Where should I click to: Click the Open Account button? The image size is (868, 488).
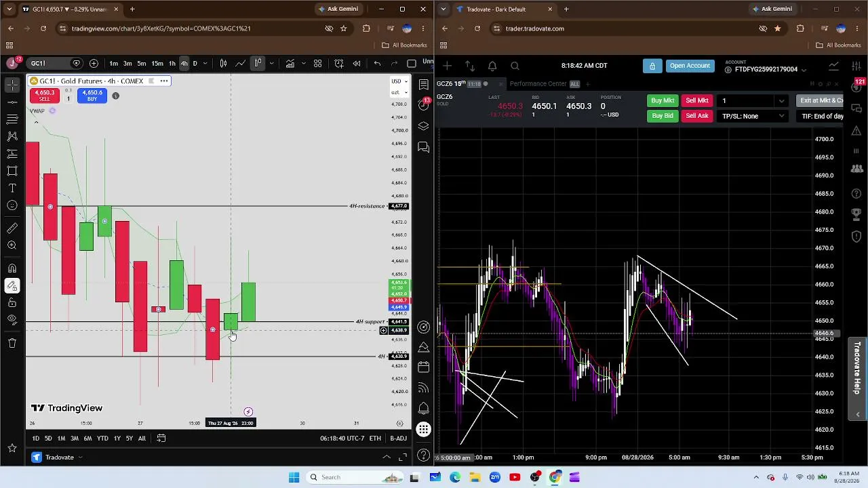click(690, 66)
